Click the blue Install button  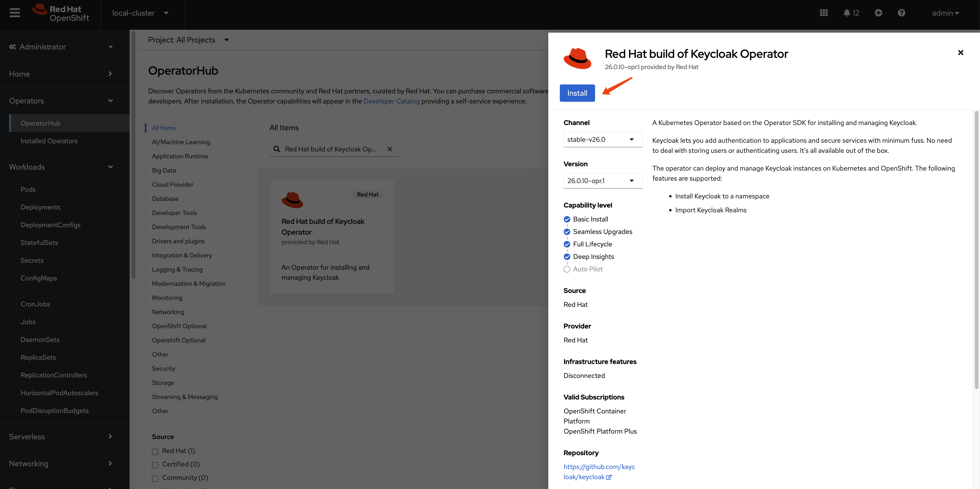(x=577, y=93)
